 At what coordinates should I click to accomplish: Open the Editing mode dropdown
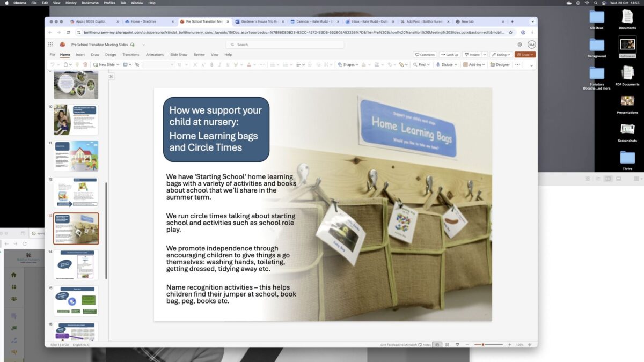click(x=501, y=55)
